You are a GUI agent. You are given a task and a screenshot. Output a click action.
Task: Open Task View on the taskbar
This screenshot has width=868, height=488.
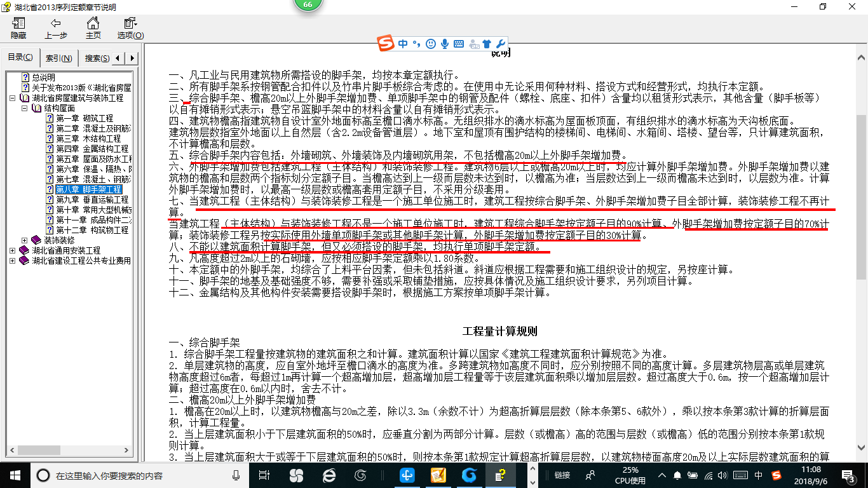[x=264, y=475]
